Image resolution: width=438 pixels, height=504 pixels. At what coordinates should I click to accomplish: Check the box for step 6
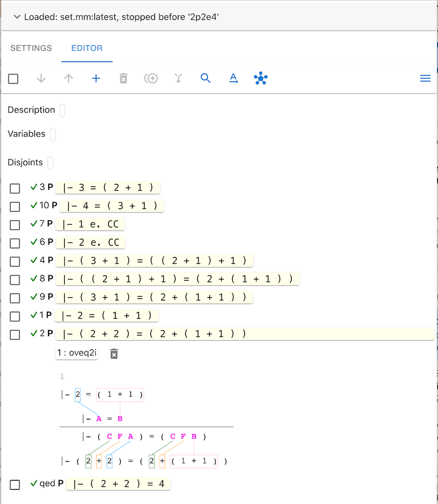[15, 243]
